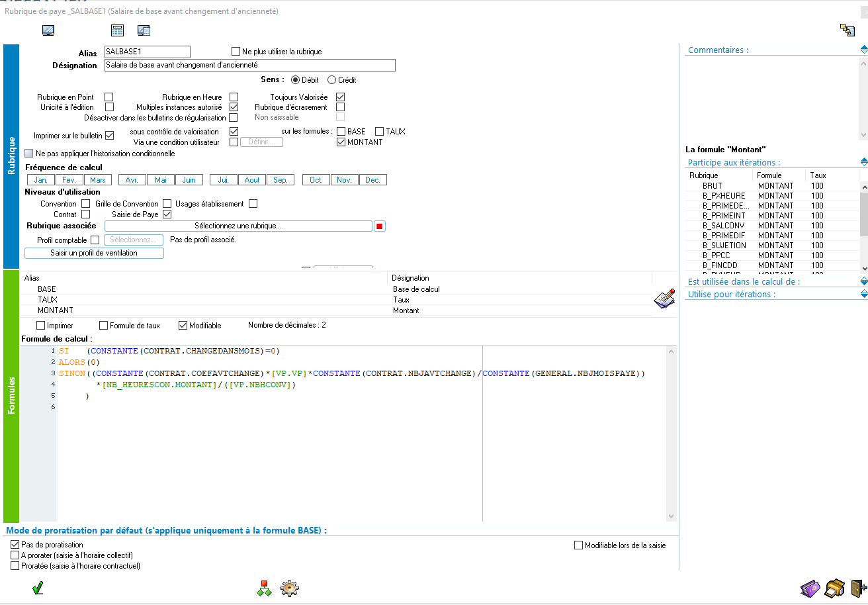Toggle BASE formula checkbox
This screenshot has height=605, width=868.
pyautogui.click(x=341, y=132)
